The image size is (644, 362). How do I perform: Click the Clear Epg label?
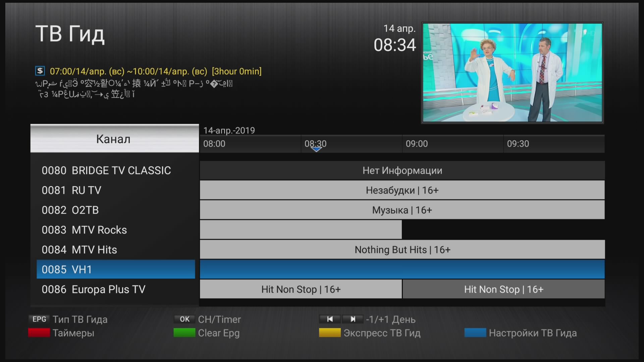pos(219,333)
